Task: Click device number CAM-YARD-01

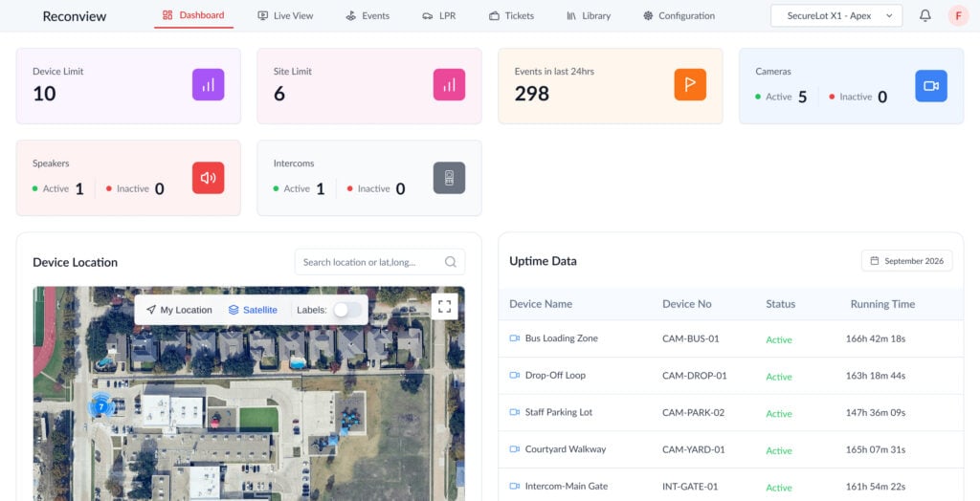Action: click(693, 449)
